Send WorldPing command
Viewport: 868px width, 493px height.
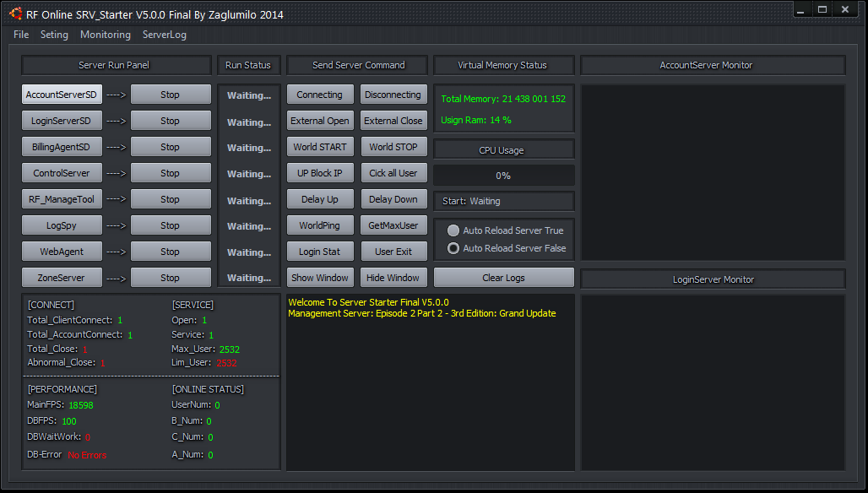click(x=320, y=225)
